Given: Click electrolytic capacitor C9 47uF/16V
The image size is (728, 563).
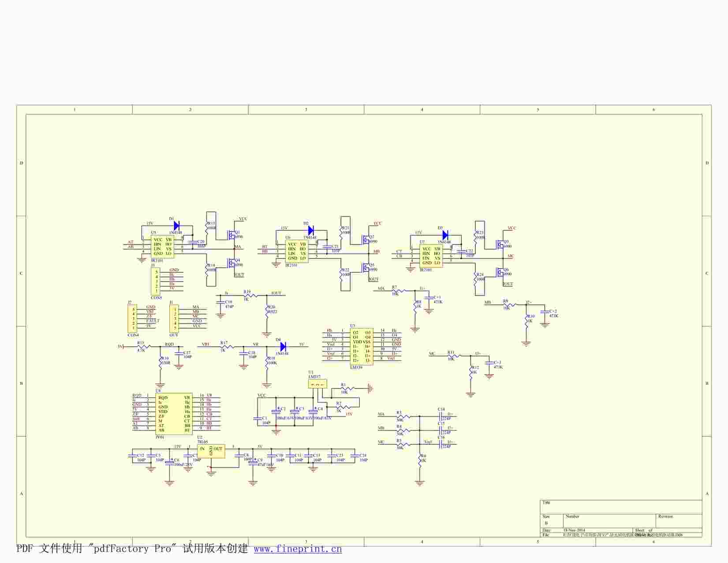Looking at the screenshot, I should (253, 462).
